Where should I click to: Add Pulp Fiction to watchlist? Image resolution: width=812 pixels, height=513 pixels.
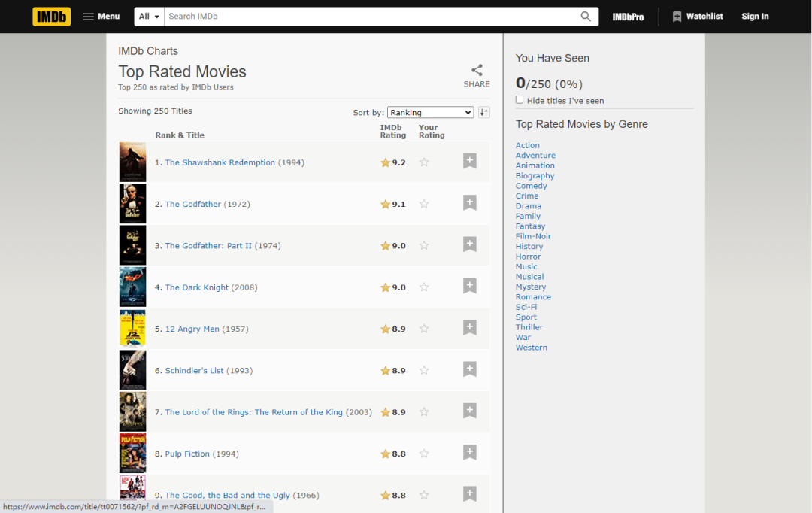[470, 452]
